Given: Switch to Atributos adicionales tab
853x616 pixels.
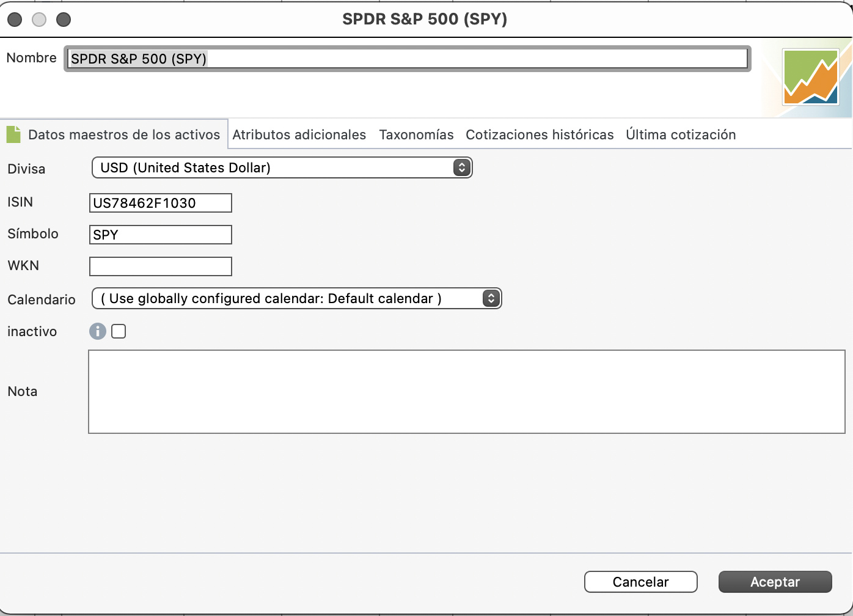Looking at the screenshot, I should coord(299,134).
